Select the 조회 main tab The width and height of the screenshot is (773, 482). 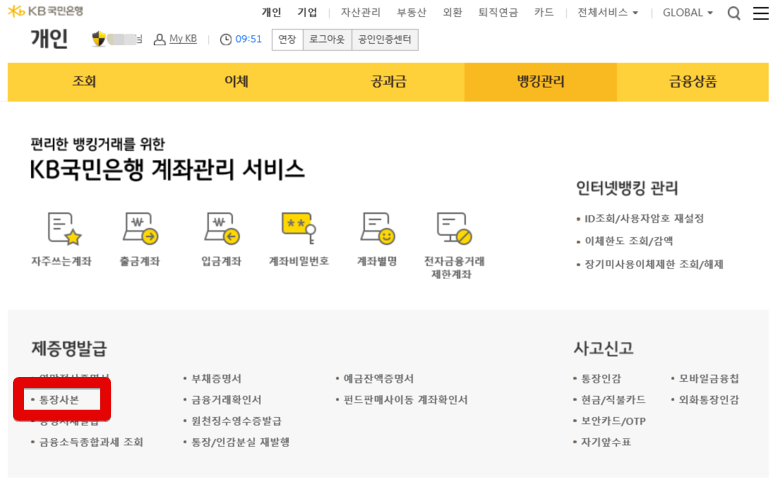(84, 82)
